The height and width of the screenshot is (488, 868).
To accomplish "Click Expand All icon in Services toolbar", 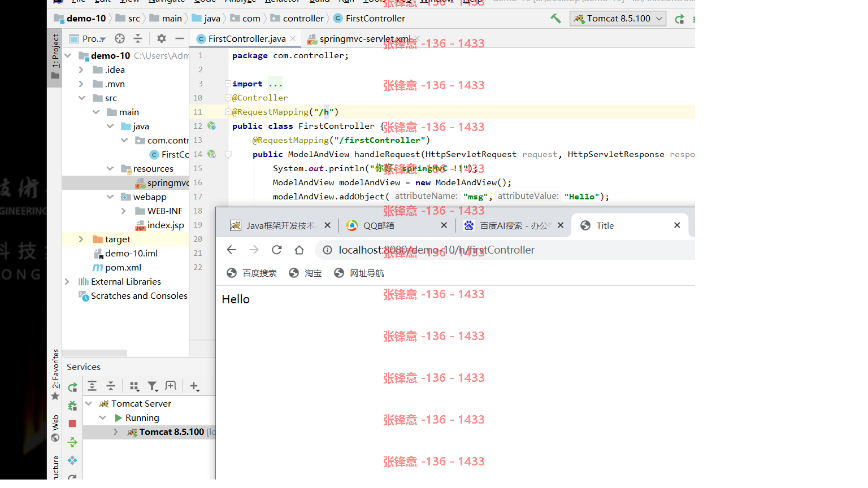I will pos(92,386).
